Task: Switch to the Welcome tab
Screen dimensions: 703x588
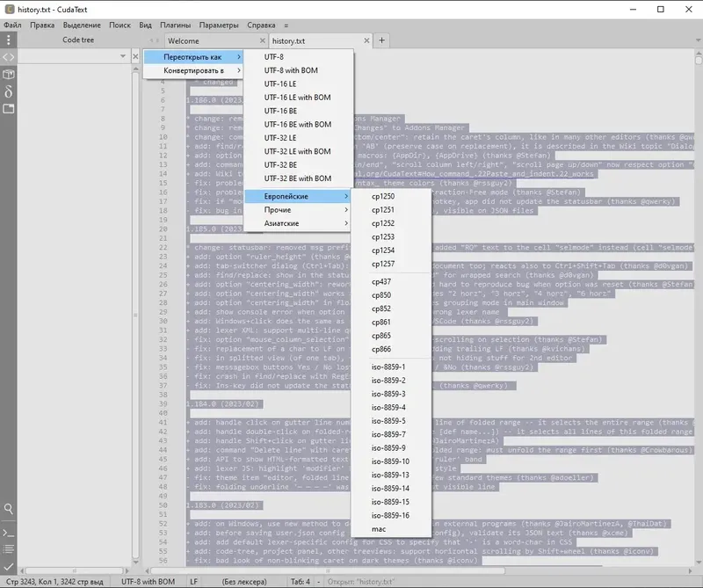Action: pos(216,40)
